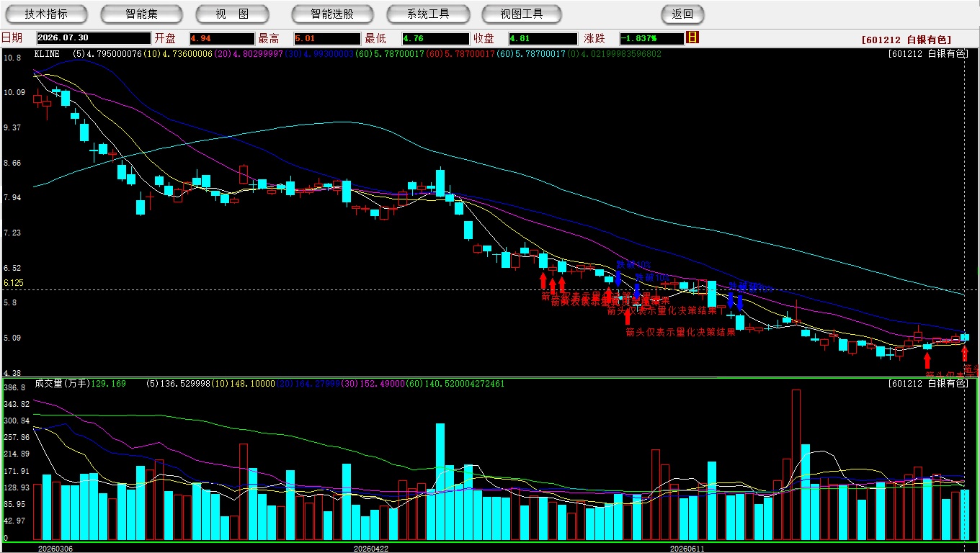Click the 涨跌 value field -1.837%
This screenshot has height=553, width=980.
tap(651, 38)
